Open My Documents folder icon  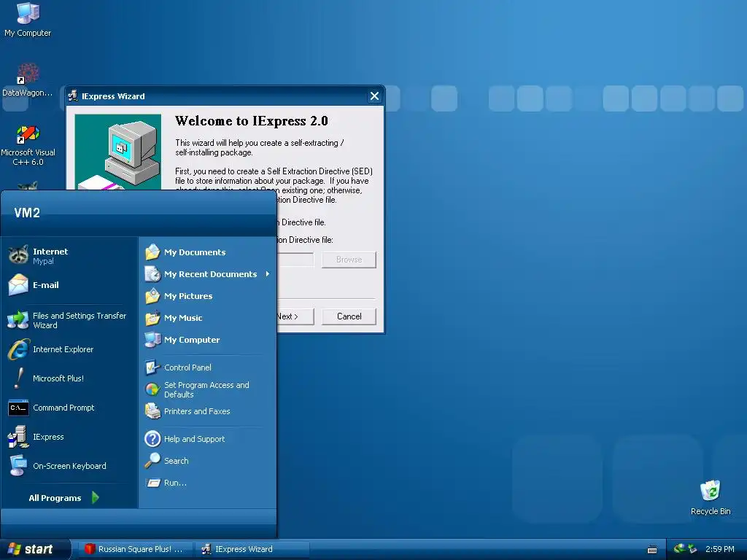pos(152,252)
